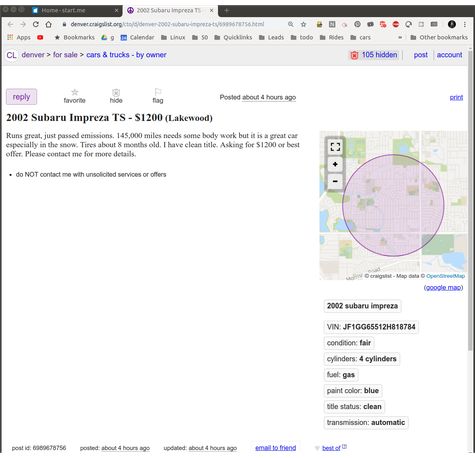
Task: Toggle map fullscreen view
Action: click(x=335, y=147)
